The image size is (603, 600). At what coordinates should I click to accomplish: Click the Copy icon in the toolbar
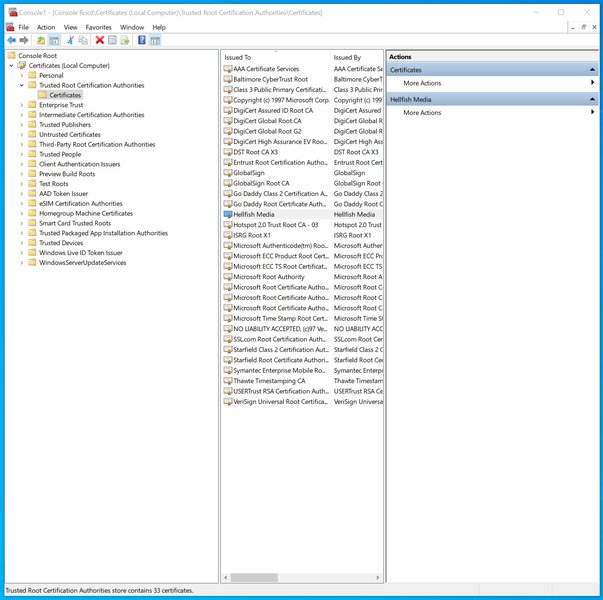tap(83, 40)
